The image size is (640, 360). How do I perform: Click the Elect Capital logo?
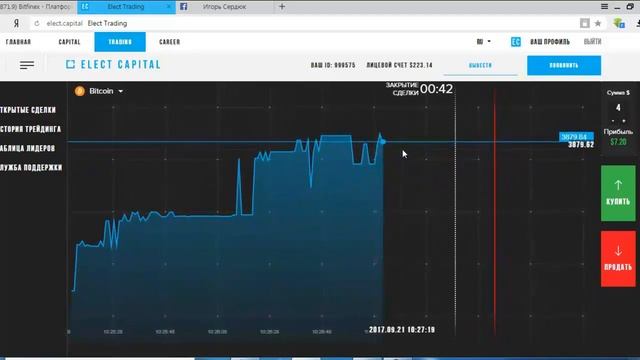point(113,64)
